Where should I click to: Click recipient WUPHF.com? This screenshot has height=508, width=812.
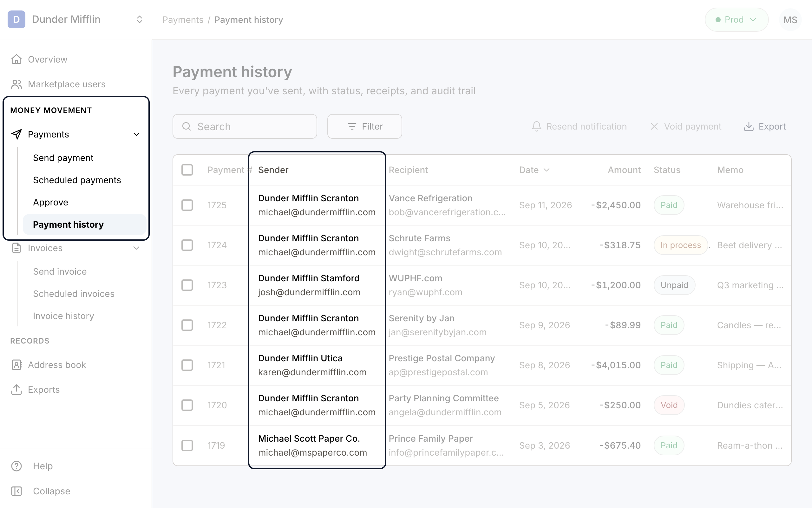[416, 278]
